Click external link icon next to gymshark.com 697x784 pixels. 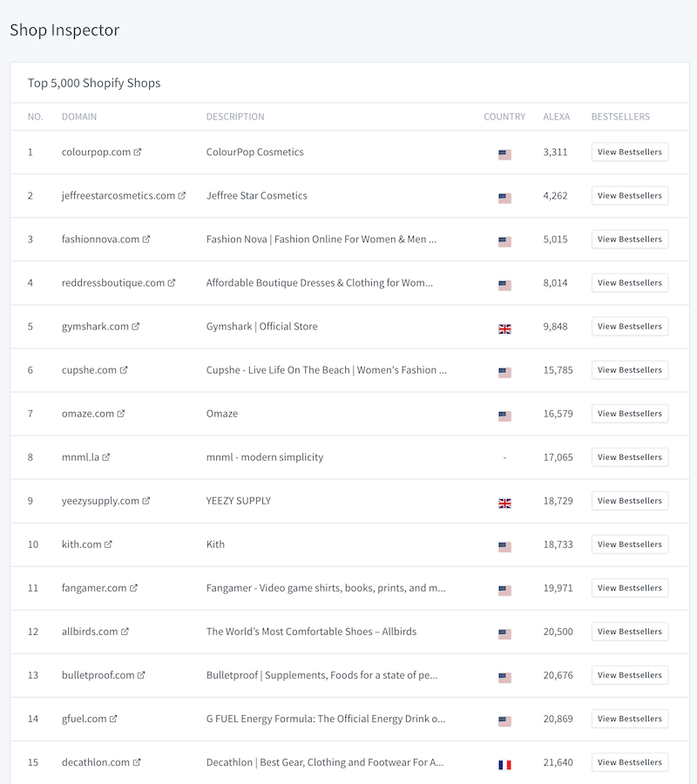point(136,326)
